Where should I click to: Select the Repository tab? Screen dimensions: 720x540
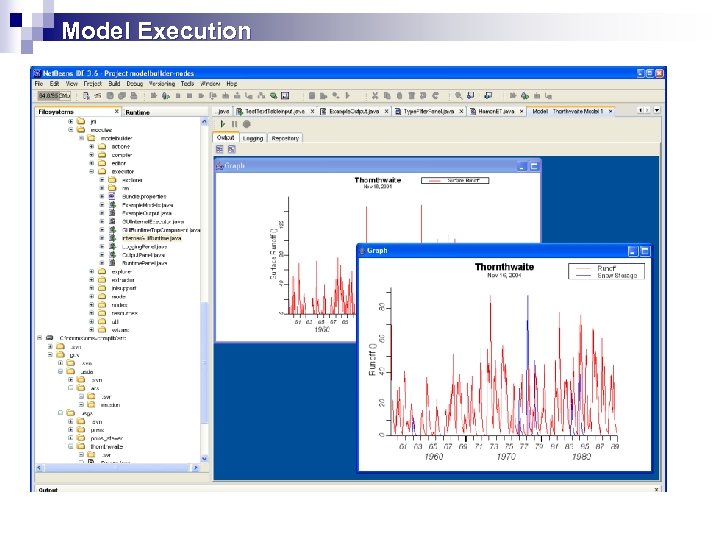pos(285,138)
